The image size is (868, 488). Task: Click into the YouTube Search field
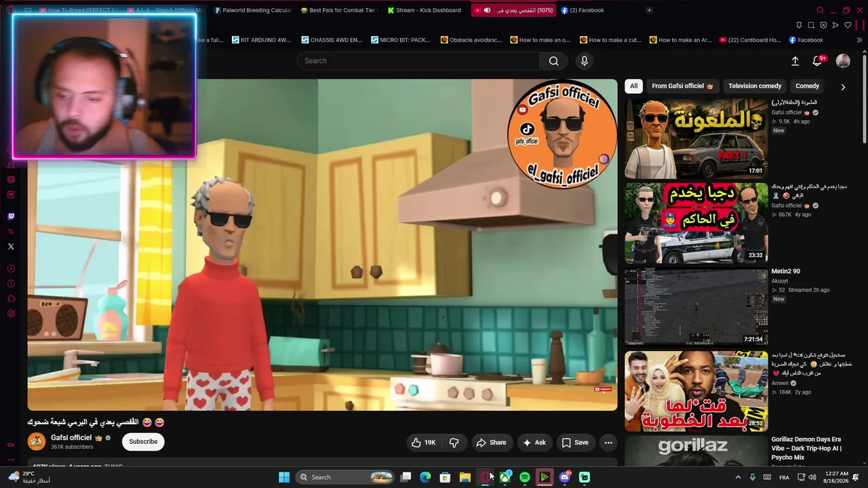[x=418, y=61]
